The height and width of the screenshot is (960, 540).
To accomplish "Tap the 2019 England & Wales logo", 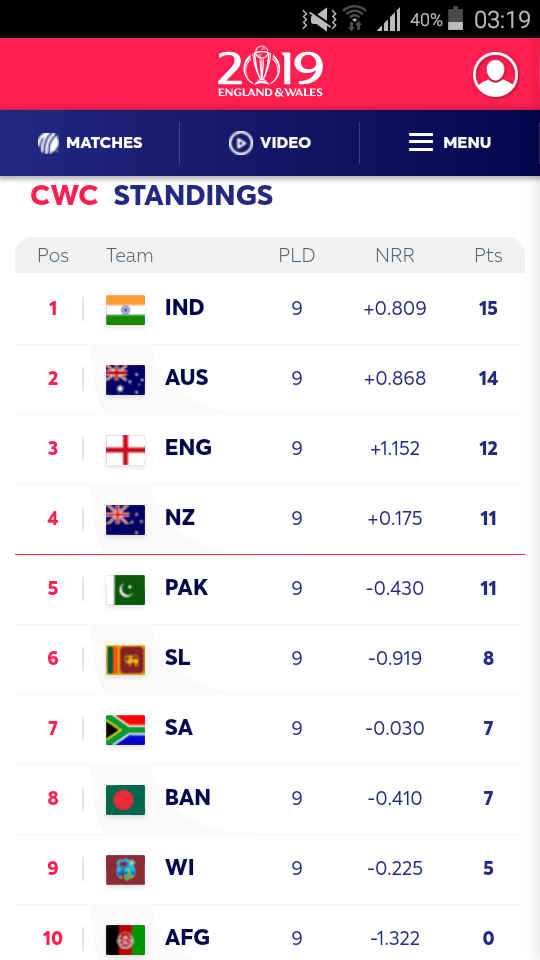I will (x=270, y=72).
